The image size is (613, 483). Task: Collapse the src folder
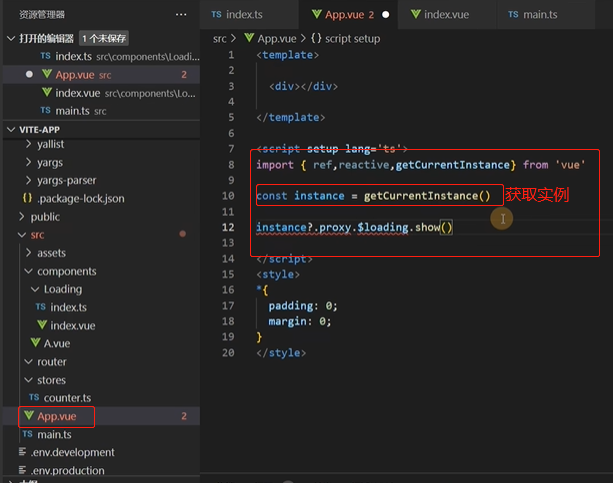(22, 235)
